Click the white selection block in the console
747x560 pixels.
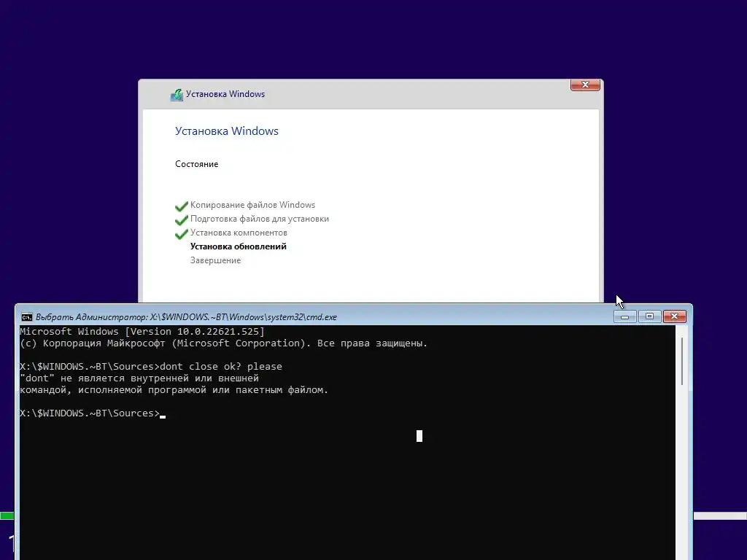point(419,436)
